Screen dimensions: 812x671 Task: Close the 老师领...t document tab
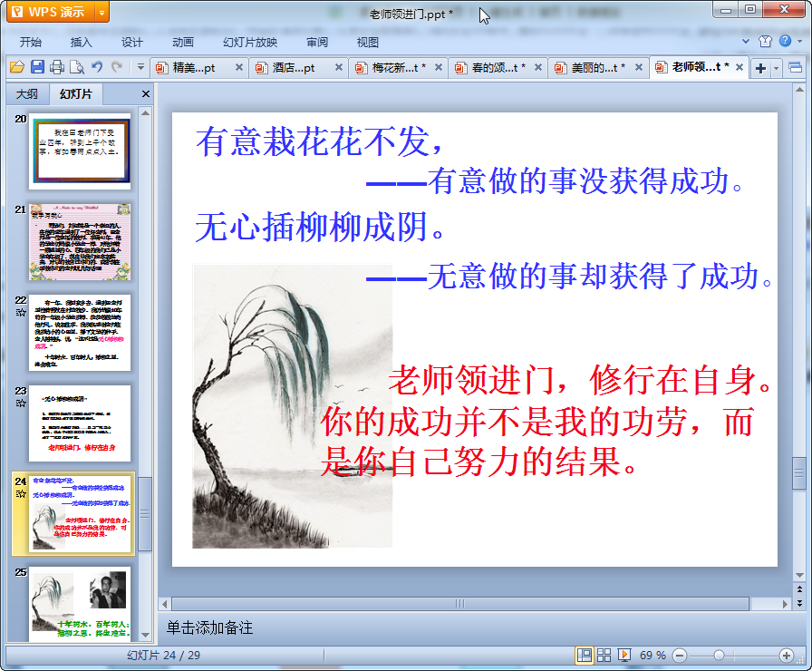pos(739,67)
